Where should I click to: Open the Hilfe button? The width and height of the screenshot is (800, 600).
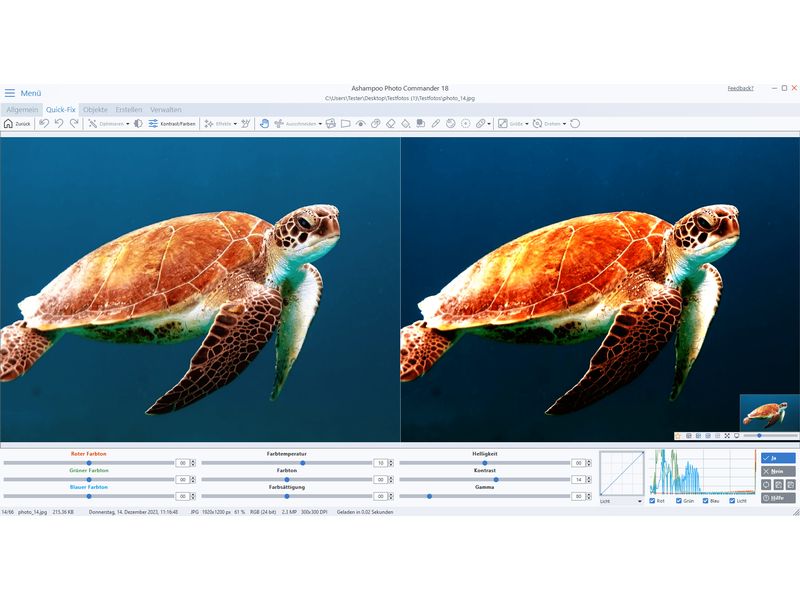pyautogui.click(x=778, y=498)
